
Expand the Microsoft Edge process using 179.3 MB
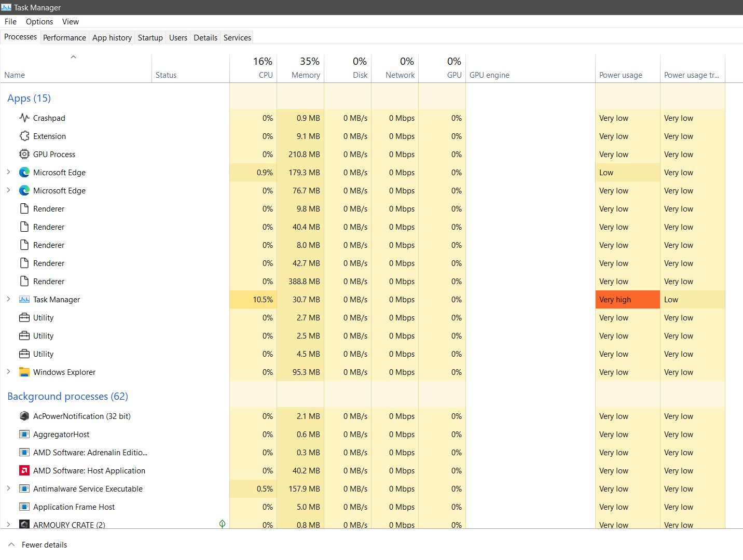(x=8, y=172)
